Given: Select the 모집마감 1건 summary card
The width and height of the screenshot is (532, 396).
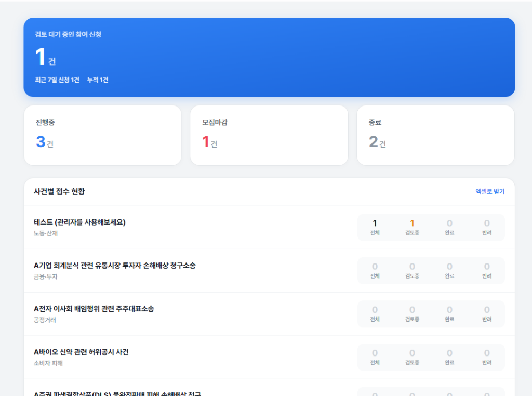Looking at the screenshot, I should coord(269,136).
